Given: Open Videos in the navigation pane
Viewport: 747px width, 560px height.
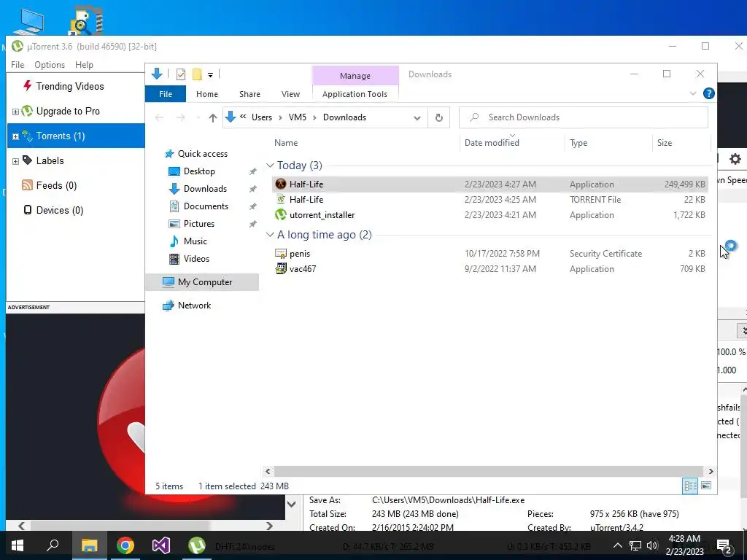Looking at the screenshot, I should click(196, 259).
